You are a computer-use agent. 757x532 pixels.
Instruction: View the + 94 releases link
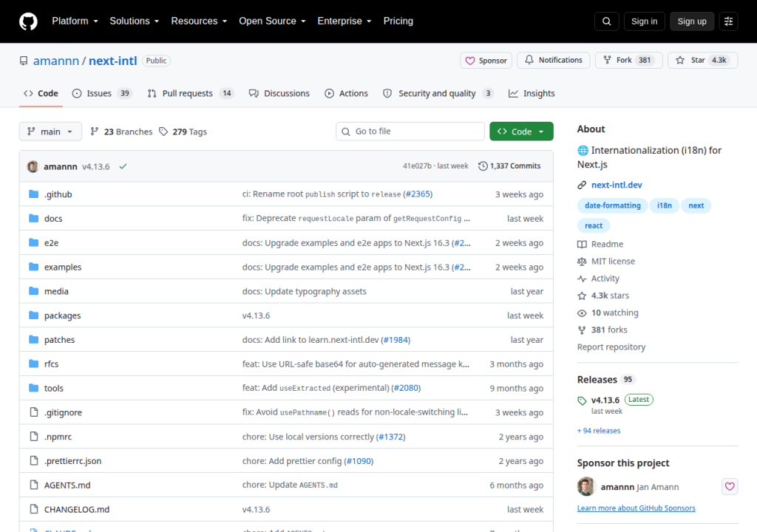pyautogui.click(x=599, y=431)
